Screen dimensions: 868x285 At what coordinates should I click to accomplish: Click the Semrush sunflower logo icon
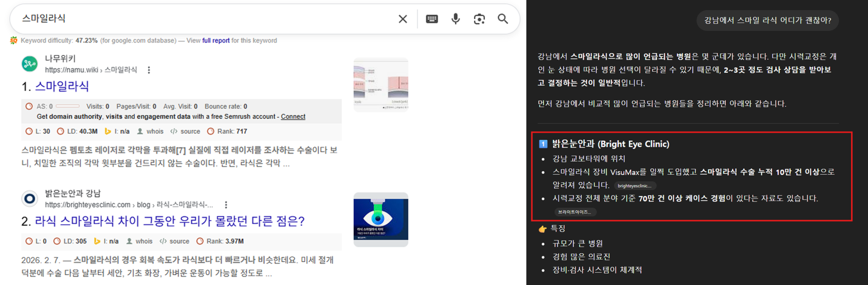[14, 40]
